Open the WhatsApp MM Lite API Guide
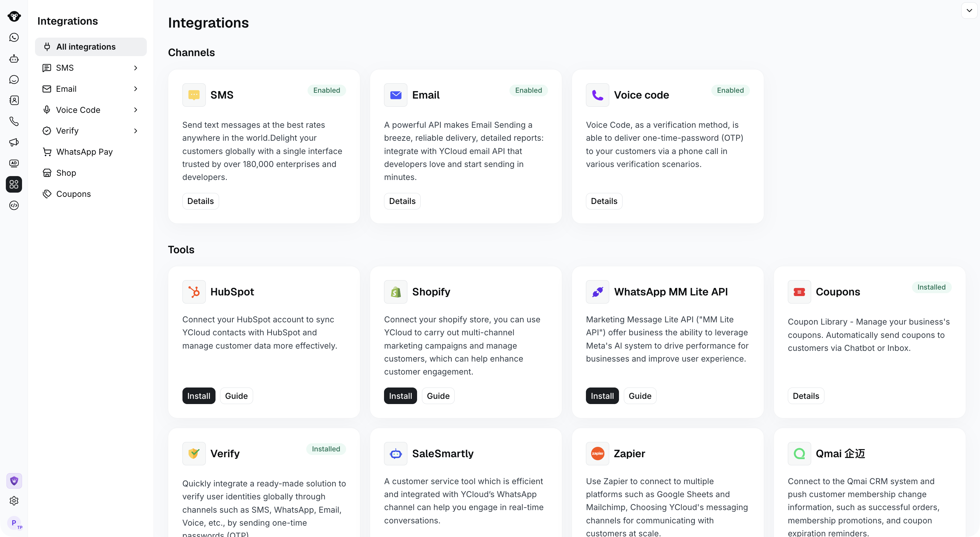Viewport: 980px width, 537px height. click(x=640, y=396)
